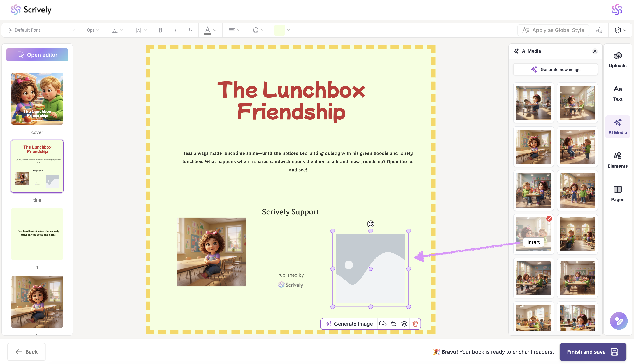This screenshot has width=634, height=364.
Task: Toggle underline text formatting
Action: (x=190, y=30)
